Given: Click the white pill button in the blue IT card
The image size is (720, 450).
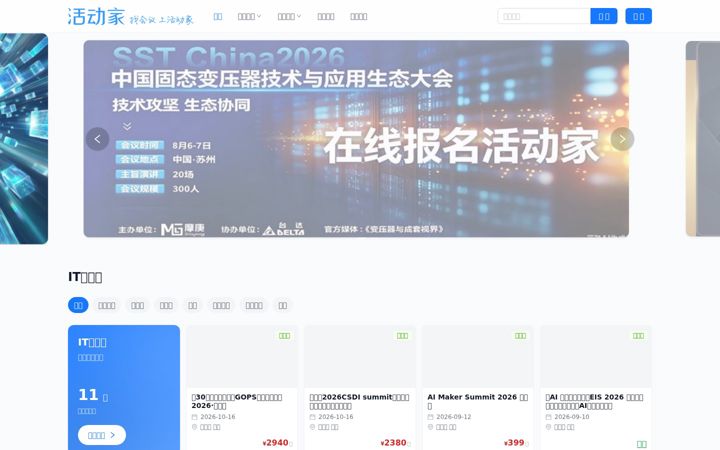Looking at the screenshot, I should [101, 435].
